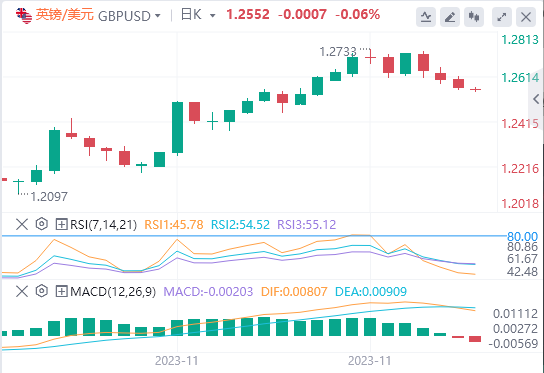Screen dimensions: 544x373
Task: Click the RSI(7,14,21) indicator label
Action: (x=103, y=224)
